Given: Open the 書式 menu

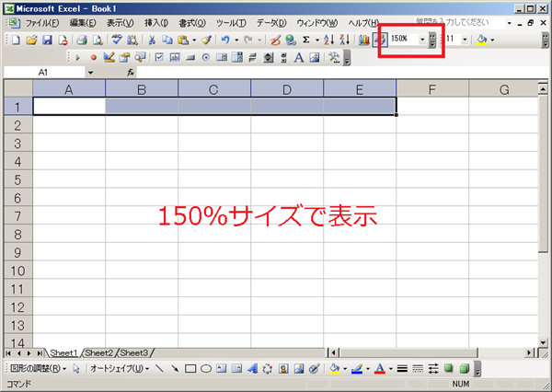Looking at the screenshot, I should tap(192, 23).
